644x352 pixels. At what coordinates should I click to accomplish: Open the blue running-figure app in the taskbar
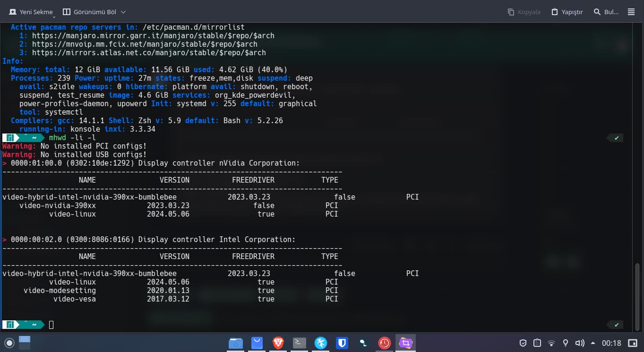pos(321,343)
